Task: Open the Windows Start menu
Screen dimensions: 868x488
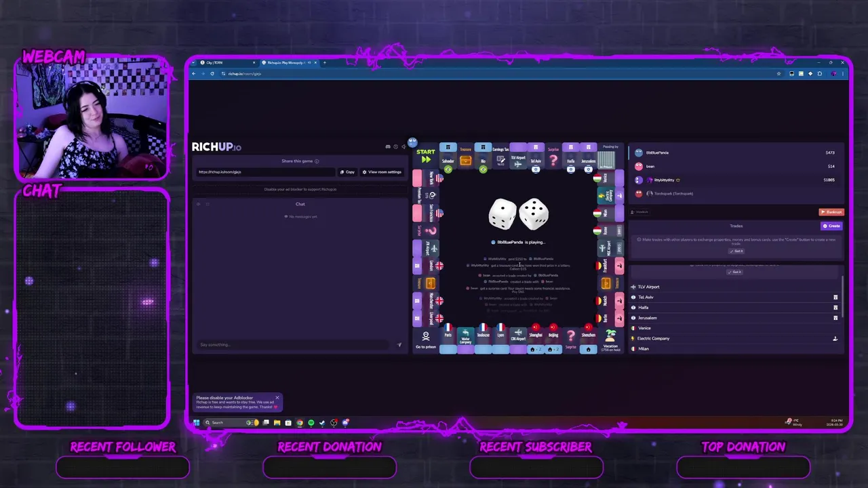Action: (197, 422)
